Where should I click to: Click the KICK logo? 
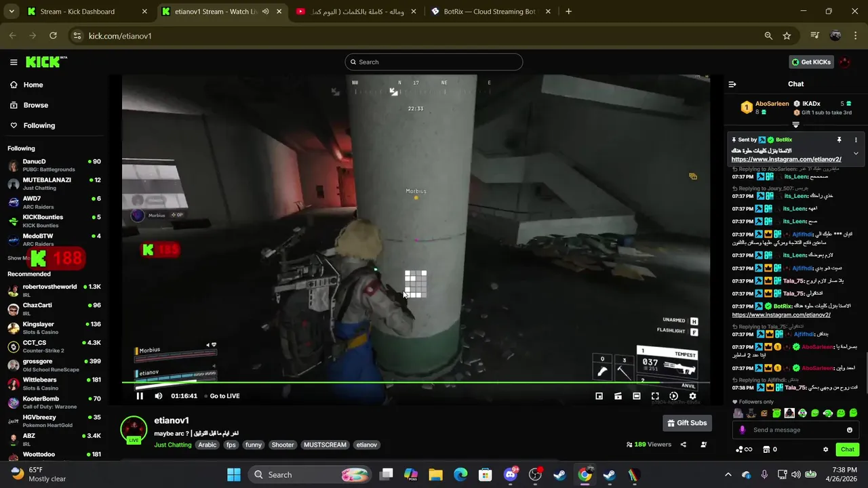(x=46, y=62)
